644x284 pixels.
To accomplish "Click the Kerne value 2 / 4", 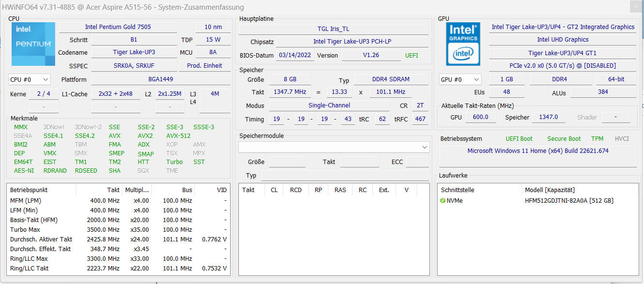I will (44, 94).
